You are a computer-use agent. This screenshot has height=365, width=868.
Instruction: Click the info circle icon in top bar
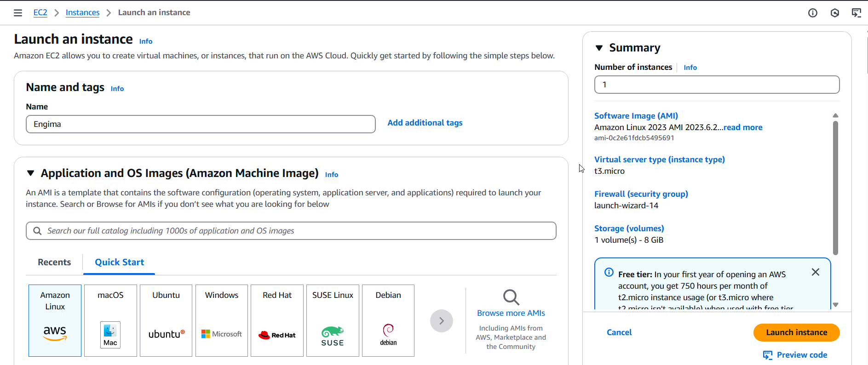pos(813,13)
